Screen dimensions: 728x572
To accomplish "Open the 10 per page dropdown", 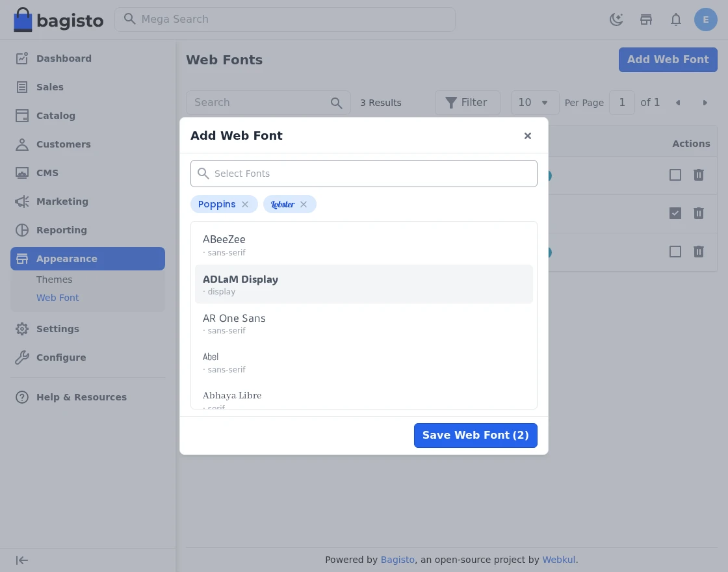I will 534,103.
